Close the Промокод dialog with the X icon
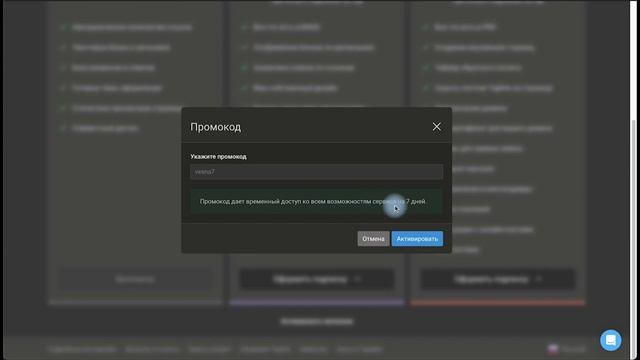 click(436, 127)
